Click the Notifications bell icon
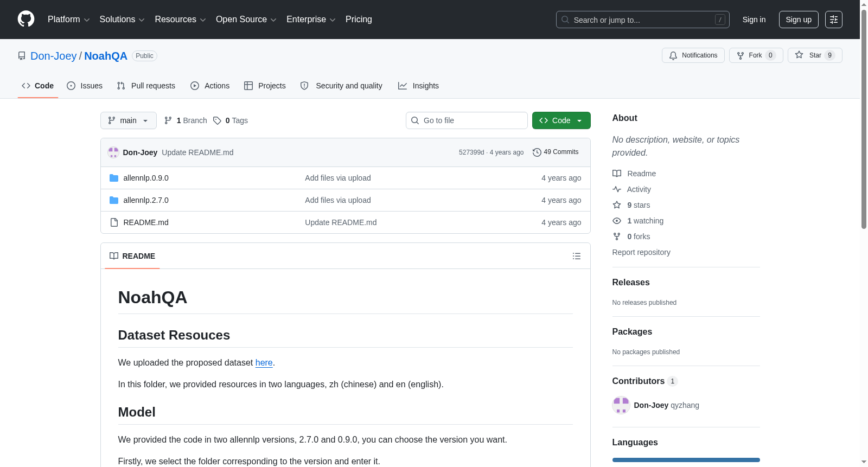Viewport: 868px width, 467px height. [673, 55]
